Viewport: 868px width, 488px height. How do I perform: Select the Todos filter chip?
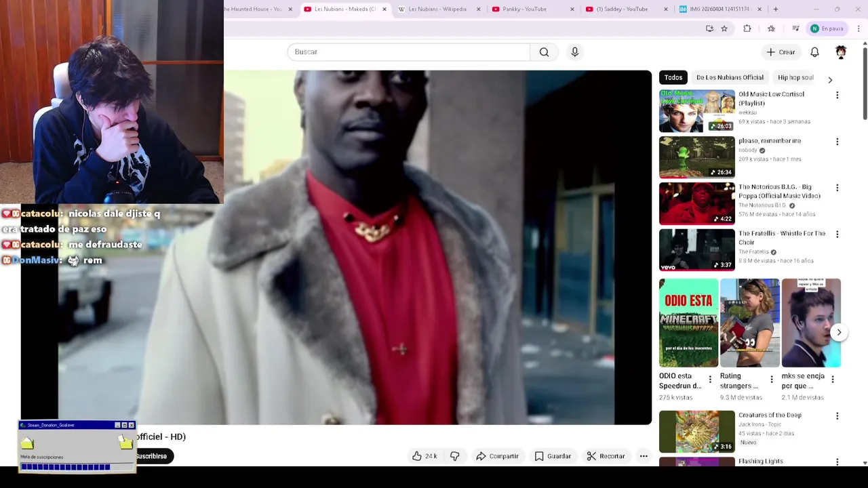[673, 77]
